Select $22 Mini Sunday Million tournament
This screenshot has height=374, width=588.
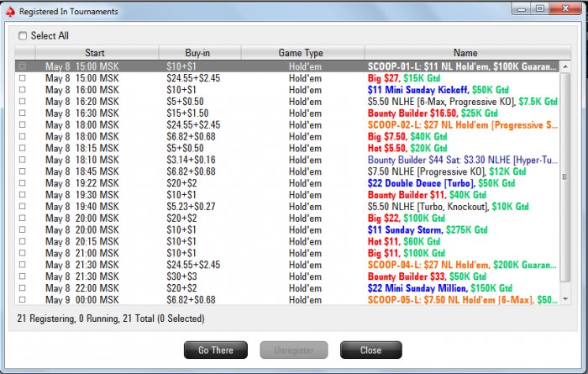pos(440,288)
